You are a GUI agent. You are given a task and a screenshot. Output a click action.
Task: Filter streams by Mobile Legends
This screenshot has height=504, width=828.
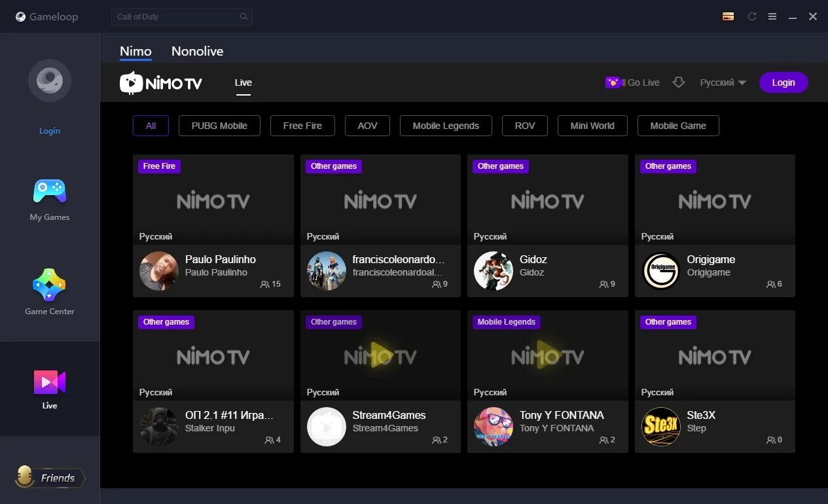coord(446,126)
